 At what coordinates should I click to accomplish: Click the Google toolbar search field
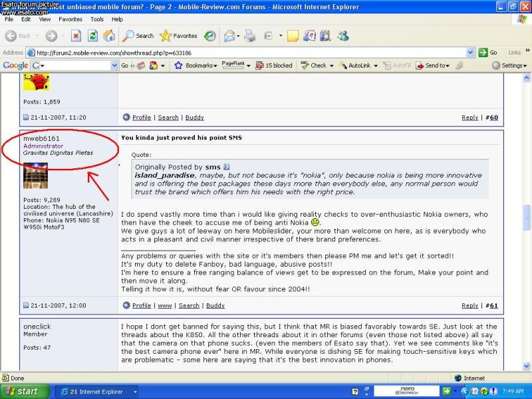pos(74,65)
